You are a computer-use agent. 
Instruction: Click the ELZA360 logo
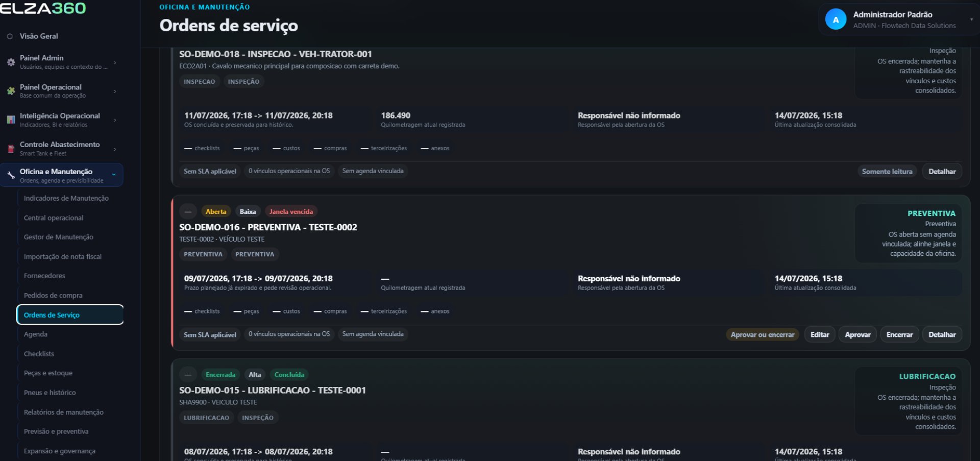[x=43, y=8]
